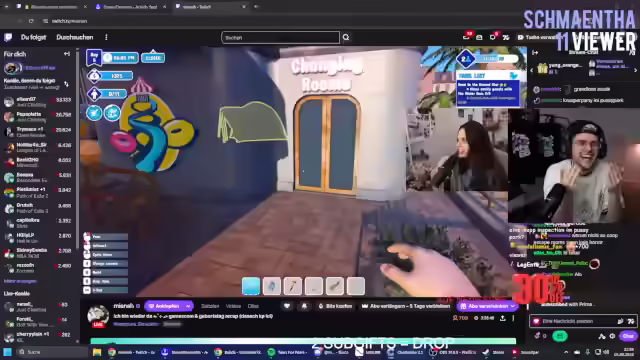Open the 'Durchsuchen' navigation tab
Viewport: 640px width, 360px height.
(x=75, y=37)
